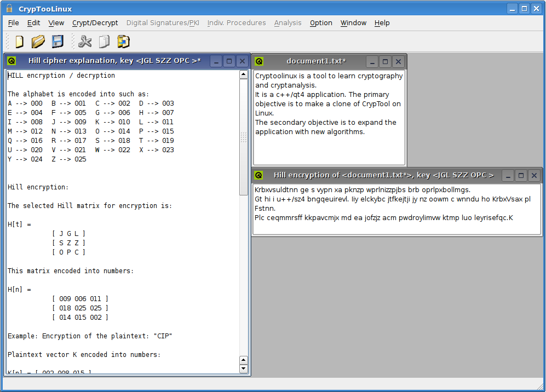Click the '[ O P C ]' matrix row
This screenshot has height=392, width=546.
coord(68,252)
